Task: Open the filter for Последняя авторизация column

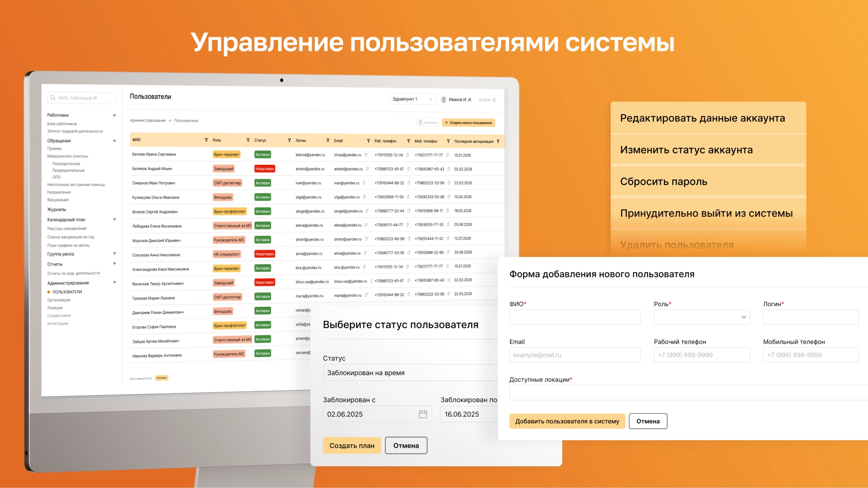Action: pos(498,141)
